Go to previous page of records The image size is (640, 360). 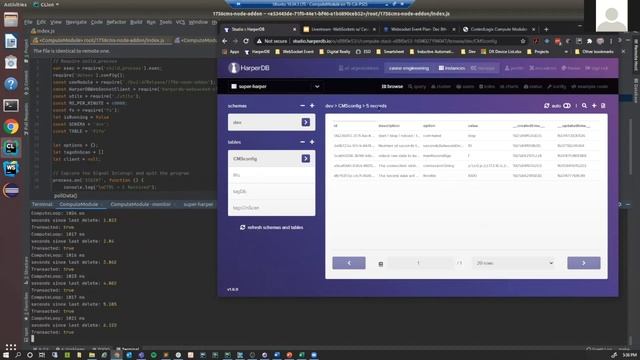click(349, 263)
